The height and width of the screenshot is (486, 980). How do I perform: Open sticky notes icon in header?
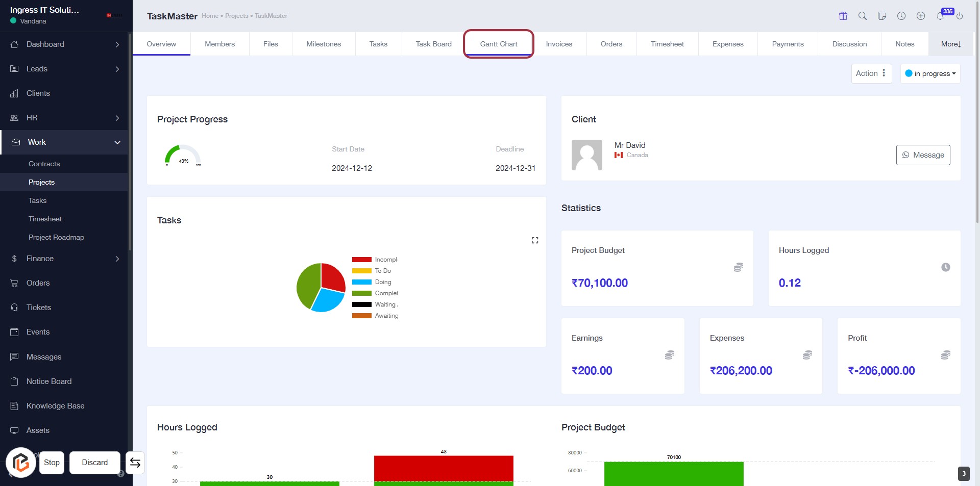pyautogui.click(x=882, y=16)
